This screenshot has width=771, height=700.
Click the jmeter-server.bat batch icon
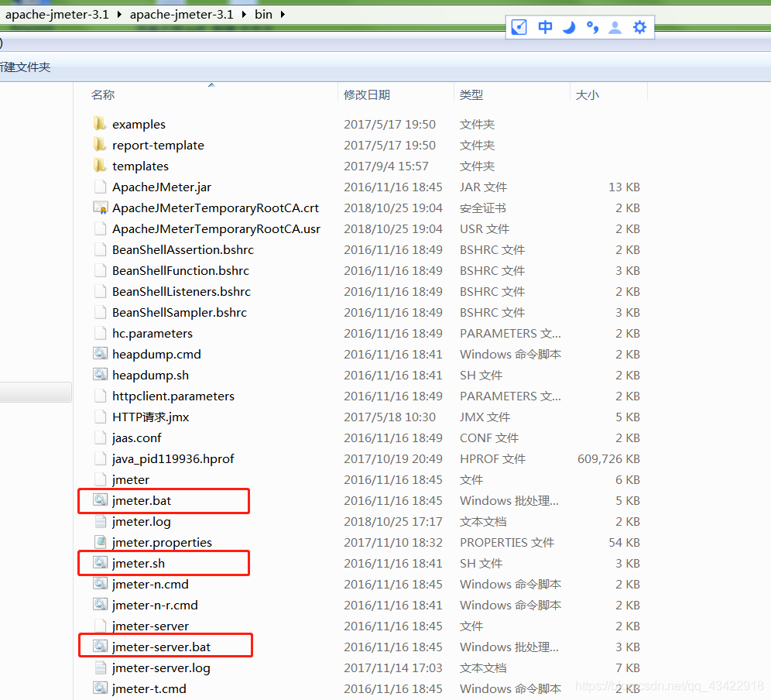(x=101, y=647)
